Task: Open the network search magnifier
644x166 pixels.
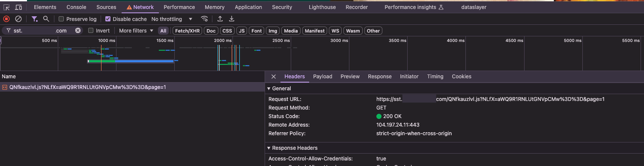Action: pyautogui.click(x=46, y=19)
